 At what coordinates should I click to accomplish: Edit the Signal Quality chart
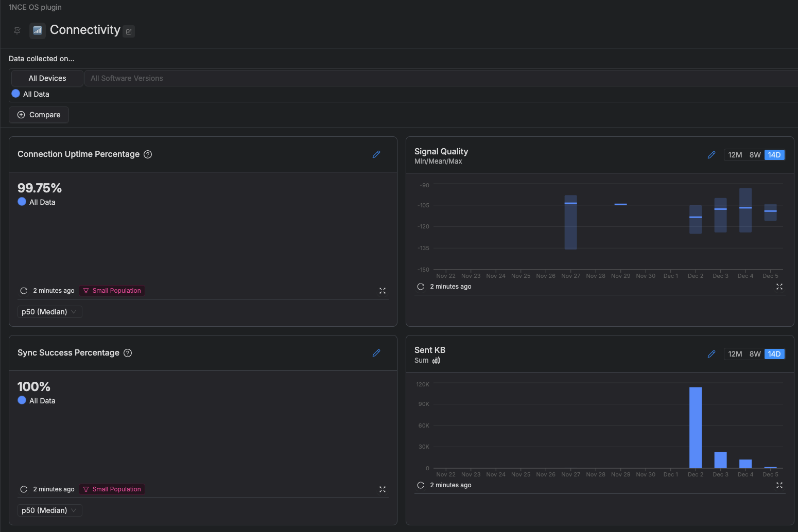pos(712,155)
